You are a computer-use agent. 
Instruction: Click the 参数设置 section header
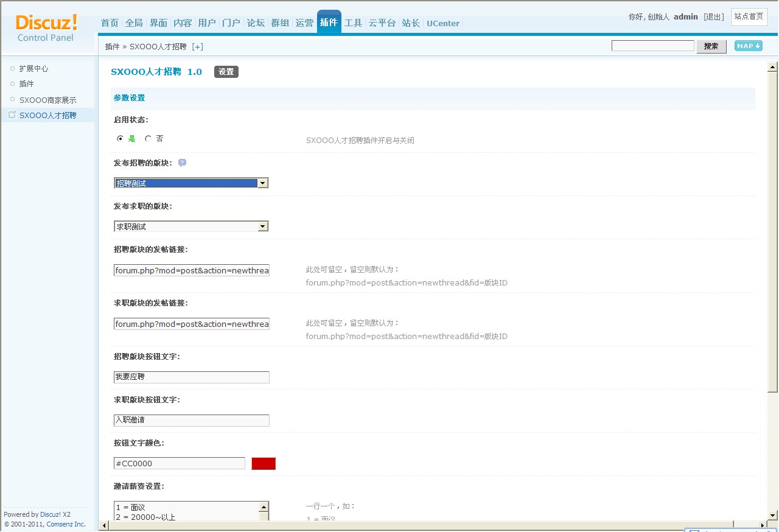tap(129, 98)
